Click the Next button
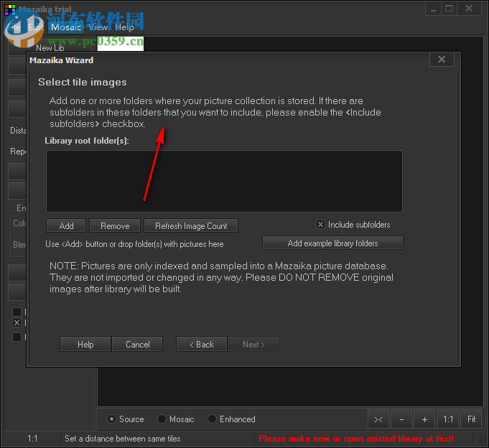489x448 pixels. (x=253, y=344)
